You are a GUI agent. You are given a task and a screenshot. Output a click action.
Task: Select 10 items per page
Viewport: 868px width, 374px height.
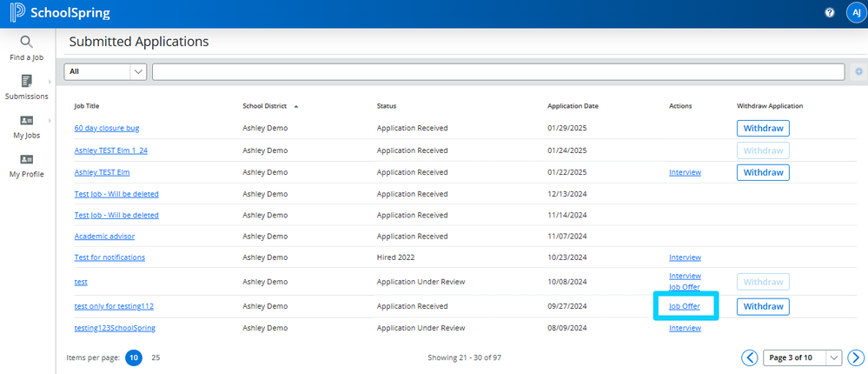coord(134,357)
